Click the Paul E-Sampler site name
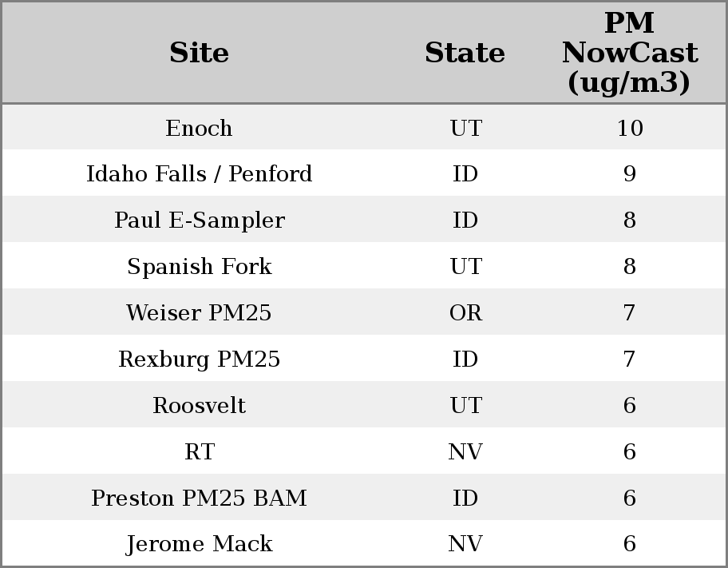Screen dimensions: 728x568 click(199, 220)
